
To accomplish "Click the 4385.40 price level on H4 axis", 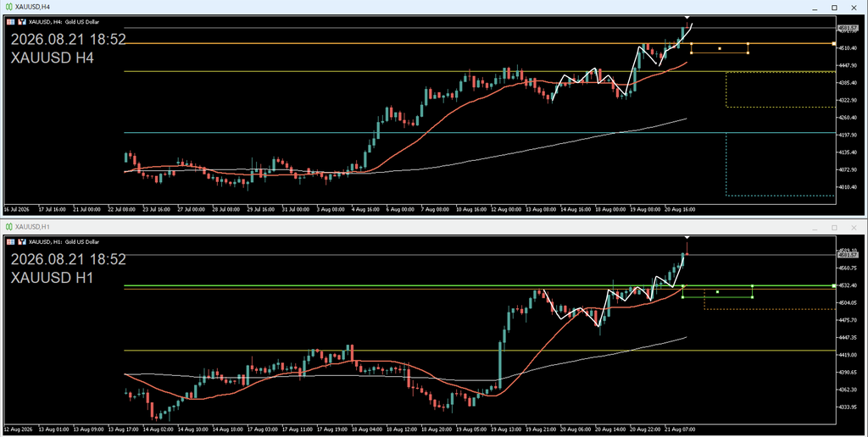I will click(848, 83).
